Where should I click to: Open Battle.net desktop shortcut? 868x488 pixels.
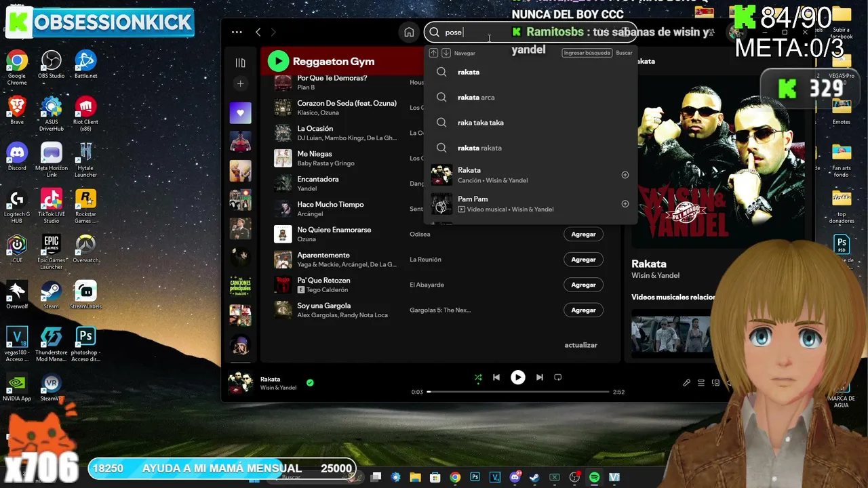click(x=85, y=64)
